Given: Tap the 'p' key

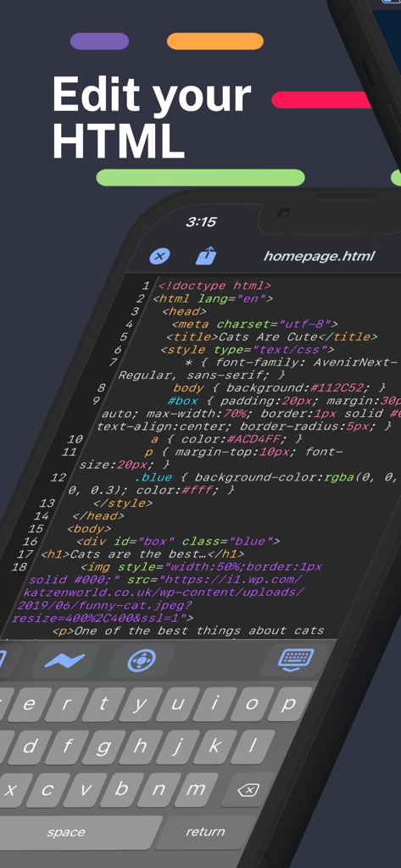Looking at the screenshot, I should click(x=289, y=704).
